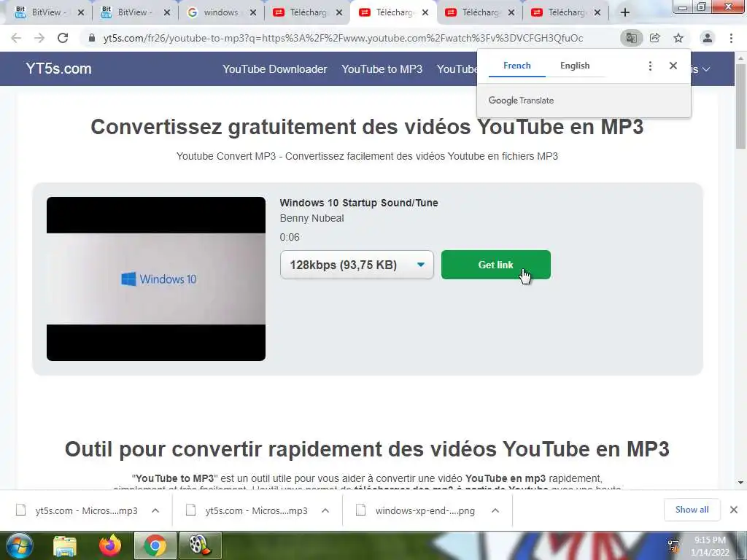Switch to the first Télécharg tab

(x=305, y=12)
